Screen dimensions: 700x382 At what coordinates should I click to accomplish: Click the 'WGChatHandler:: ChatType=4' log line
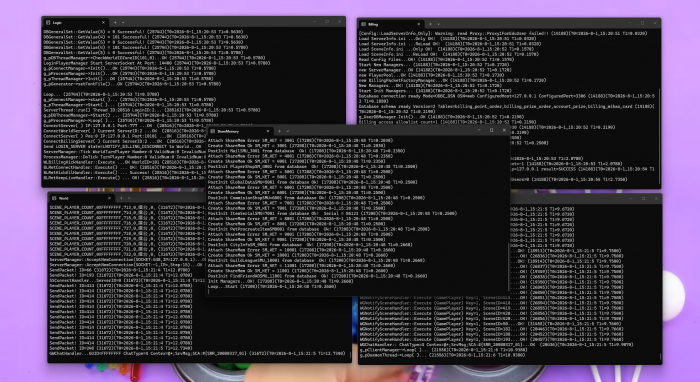tap(496, 345)
